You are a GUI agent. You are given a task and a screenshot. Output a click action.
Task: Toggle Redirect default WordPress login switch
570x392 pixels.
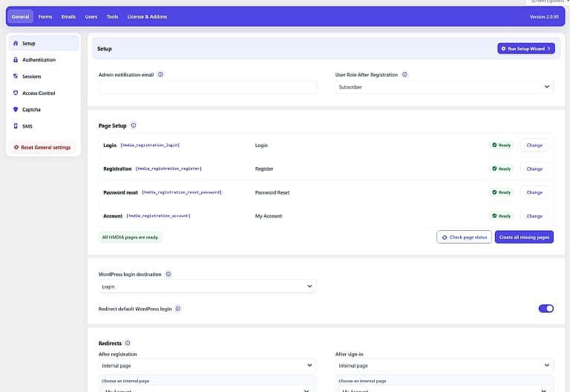[546, 309]
